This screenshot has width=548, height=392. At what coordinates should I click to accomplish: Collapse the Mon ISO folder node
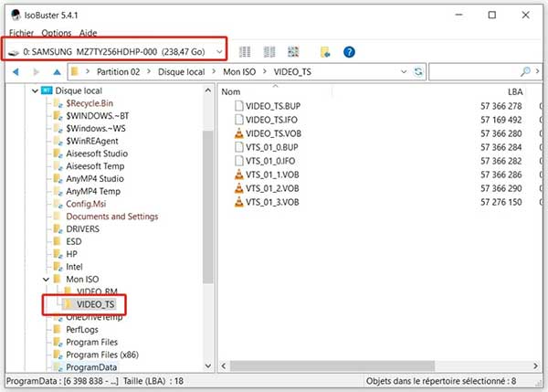(47, 277)
